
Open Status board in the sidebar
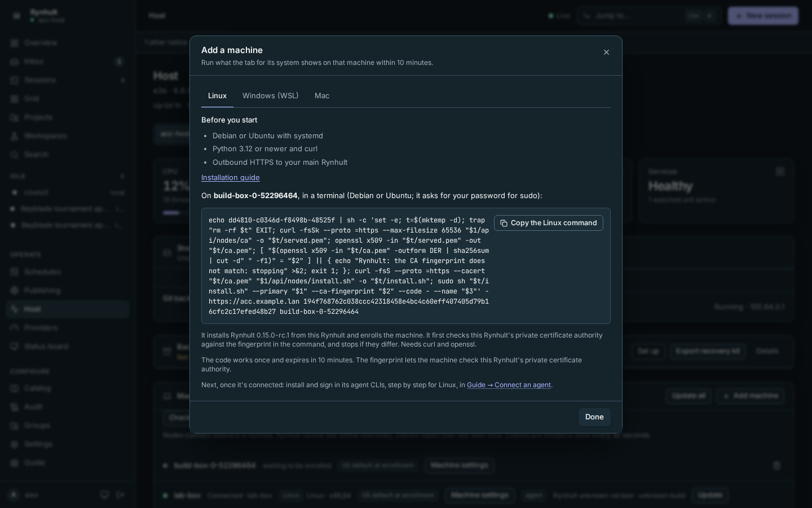[68, 347]
